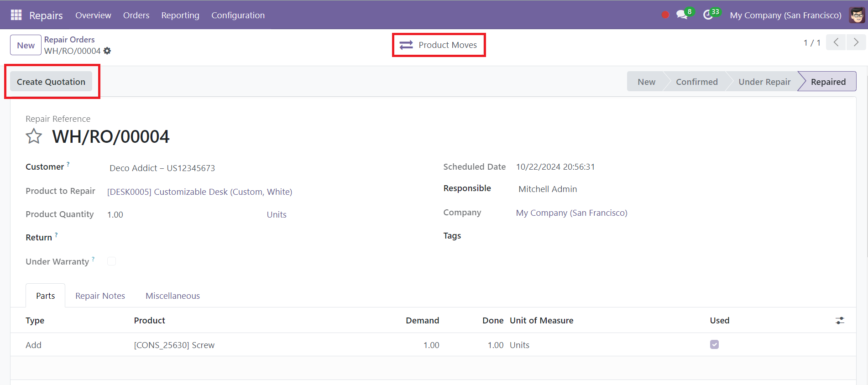Open My Company (San Francisco) company link

click(x=571, y=213)
